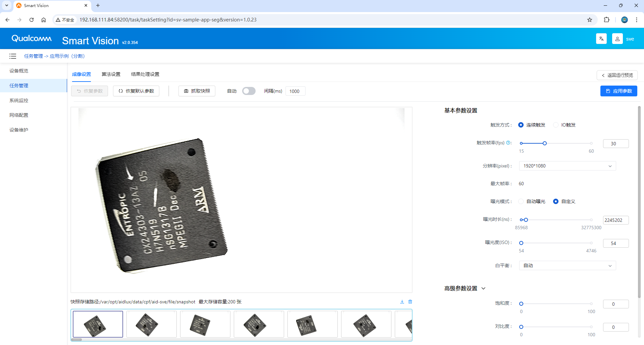This screenshot has height=345, width=644.
Task: Open Chrome profile avatar icon
Action: pyautogui.click(x=625, y=20)
